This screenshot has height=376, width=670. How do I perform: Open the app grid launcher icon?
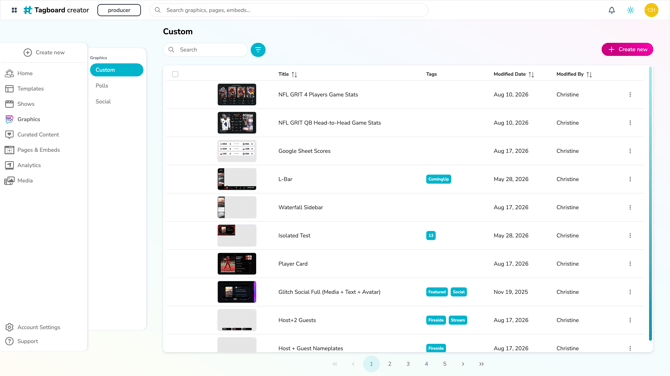pyautogui.click(x=14, y=10)
